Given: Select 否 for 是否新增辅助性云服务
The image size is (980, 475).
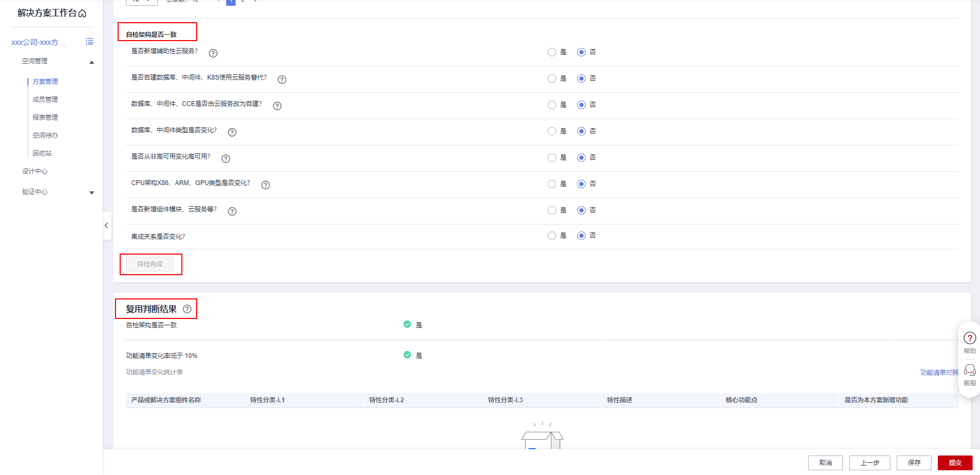Looking at the screenshot, I should point(581,52).
